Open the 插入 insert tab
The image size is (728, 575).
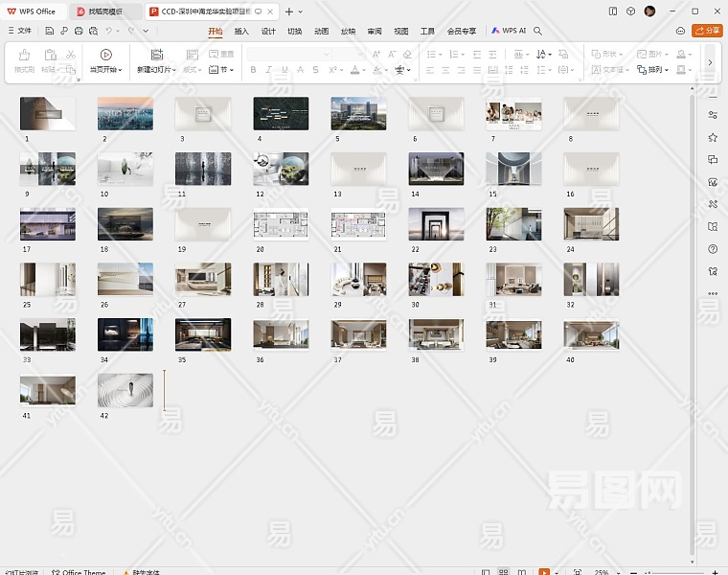[241, 31]
